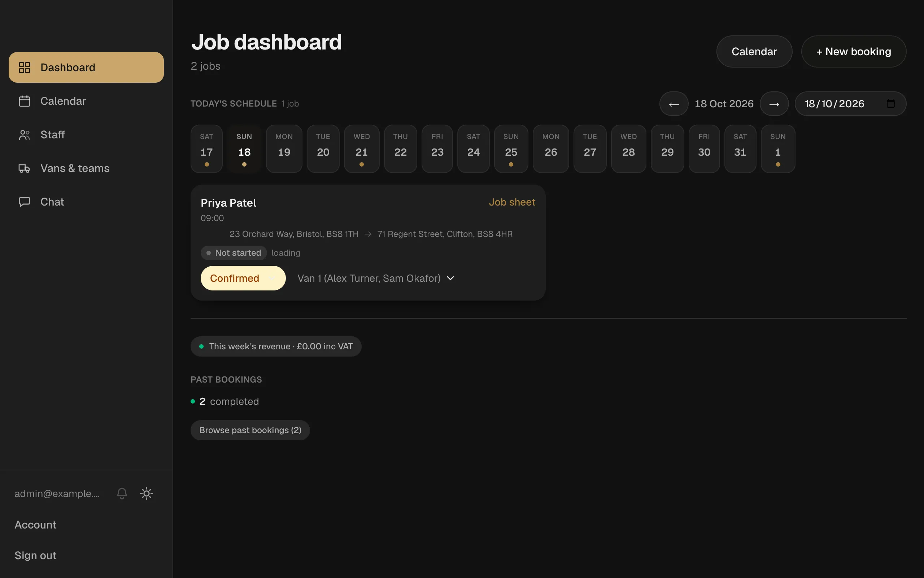Go to previous day arrow
924x578 pixels.
674,104
